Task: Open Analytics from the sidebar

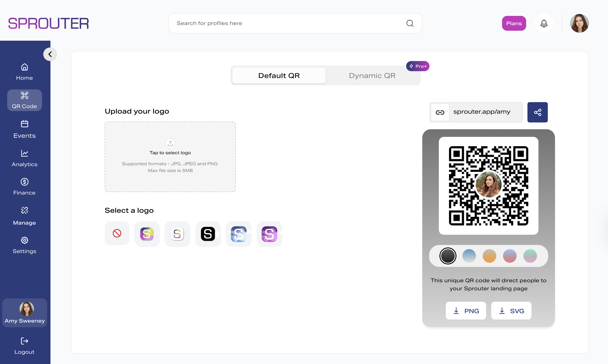Action: [24, 158]
